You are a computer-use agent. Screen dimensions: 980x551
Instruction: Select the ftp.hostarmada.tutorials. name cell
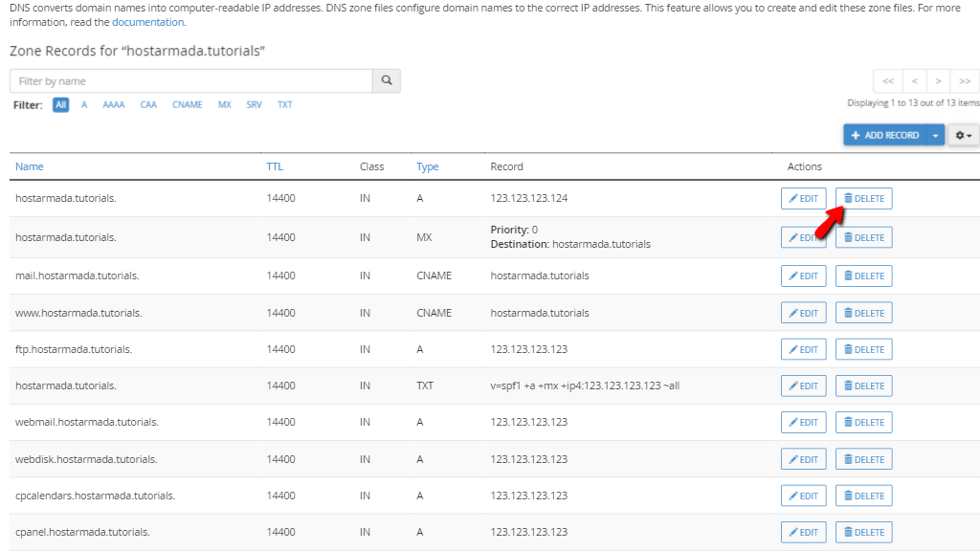point(74,349)
